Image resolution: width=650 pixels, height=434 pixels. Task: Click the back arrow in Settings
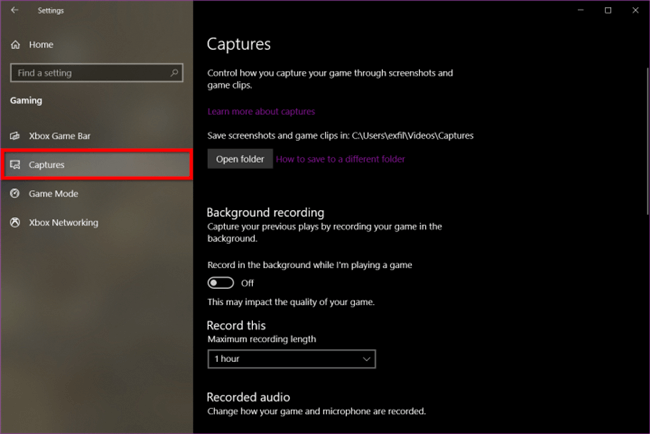[x=14, y=10]
